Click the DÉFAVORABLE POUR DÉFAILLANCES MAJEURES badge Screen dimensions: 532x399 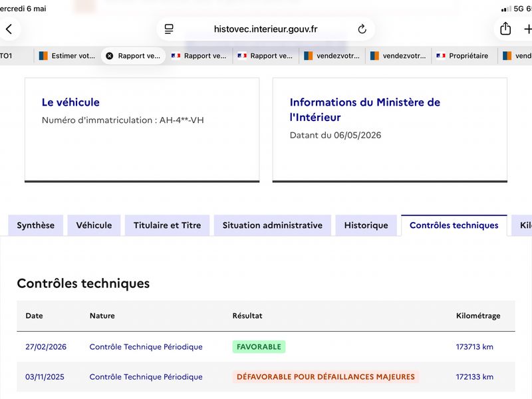click(x=326, y=377)
